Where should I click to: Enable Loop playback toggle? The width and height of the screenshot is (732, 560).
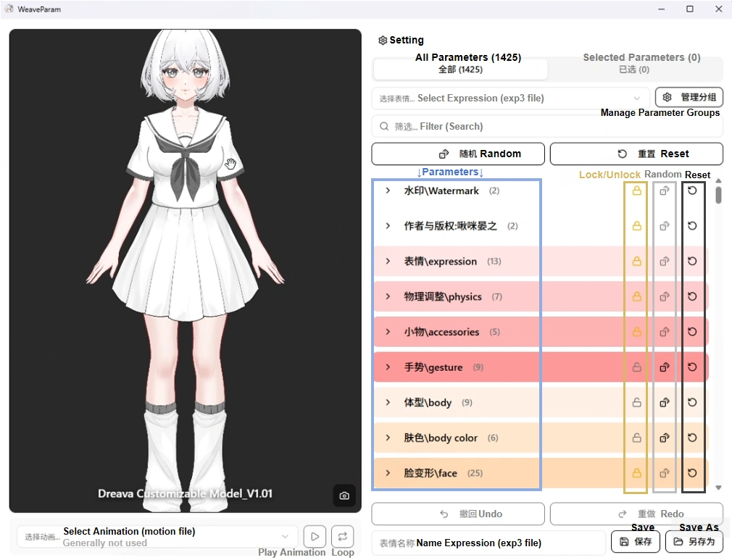pyautogui.click(x=343, y=536)
